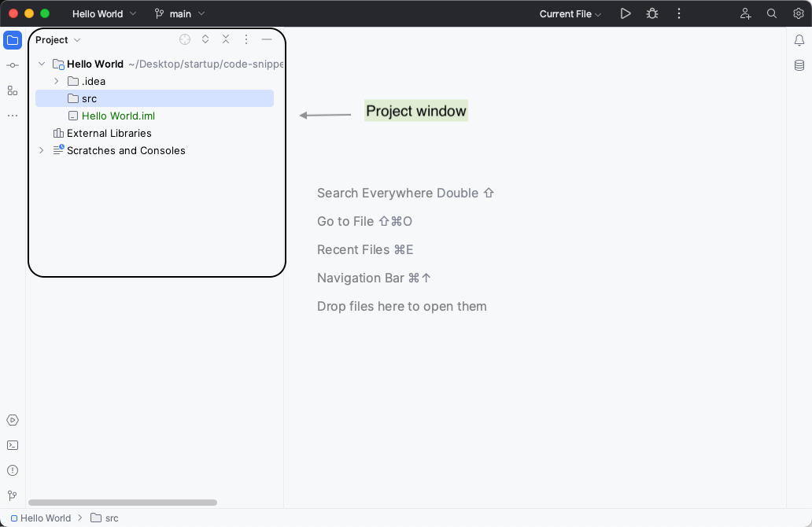Expand Scratches and Consoles node

point(42,150)
